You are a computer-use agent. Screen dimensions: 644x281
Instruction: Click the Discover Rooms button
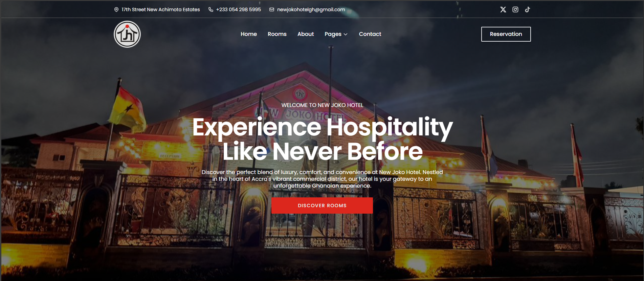coord(322,206)
